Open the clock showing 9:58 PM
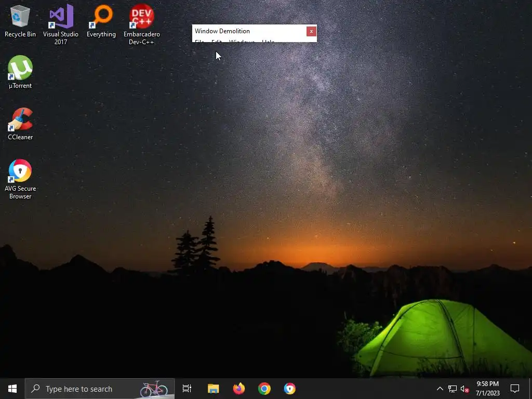Screen dimensions: 532x399 [487, 389]
